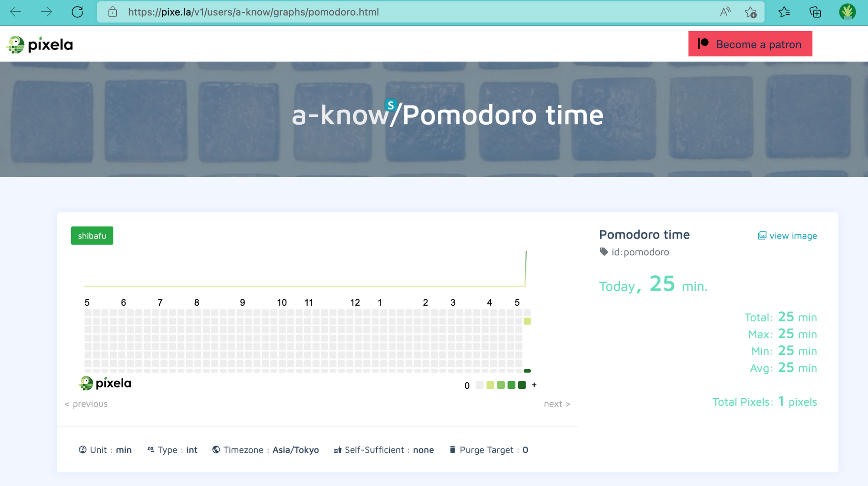Viewport: 868px width, 486px height.
Task: Click the id:pomodoro tag icon
Action: (x=603, y=252)
